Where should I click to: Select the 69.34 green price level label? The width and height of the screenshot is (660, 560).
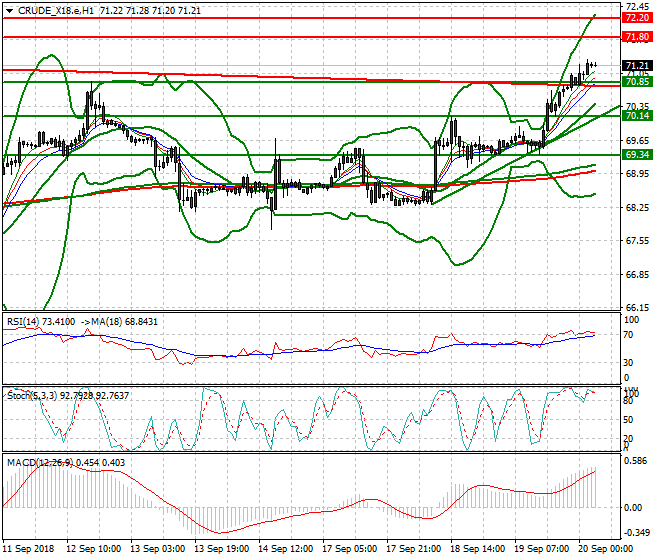click(x=637, y=155)
